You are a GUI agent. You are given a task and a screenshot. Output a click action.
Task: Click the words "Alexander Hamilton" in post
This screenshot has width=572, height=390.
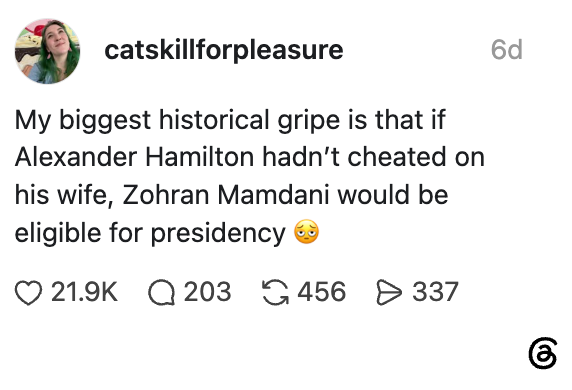135,157
